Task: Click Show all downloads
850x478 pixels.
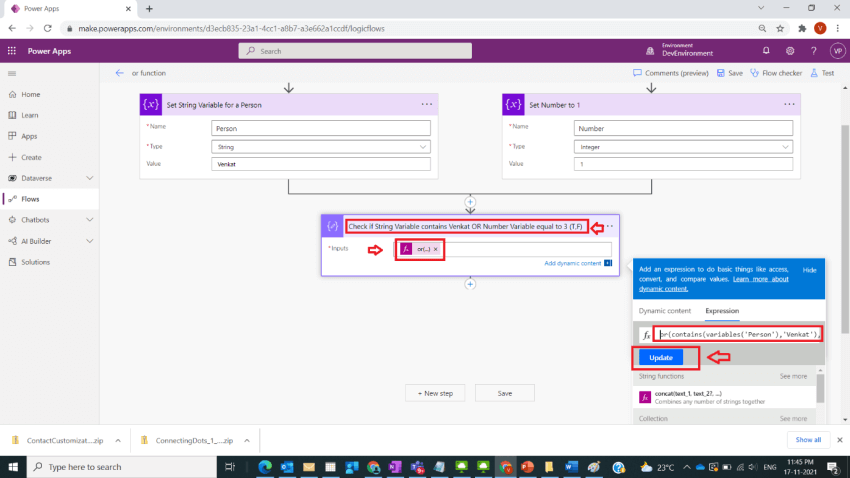Action: click(x=808, y=440)
